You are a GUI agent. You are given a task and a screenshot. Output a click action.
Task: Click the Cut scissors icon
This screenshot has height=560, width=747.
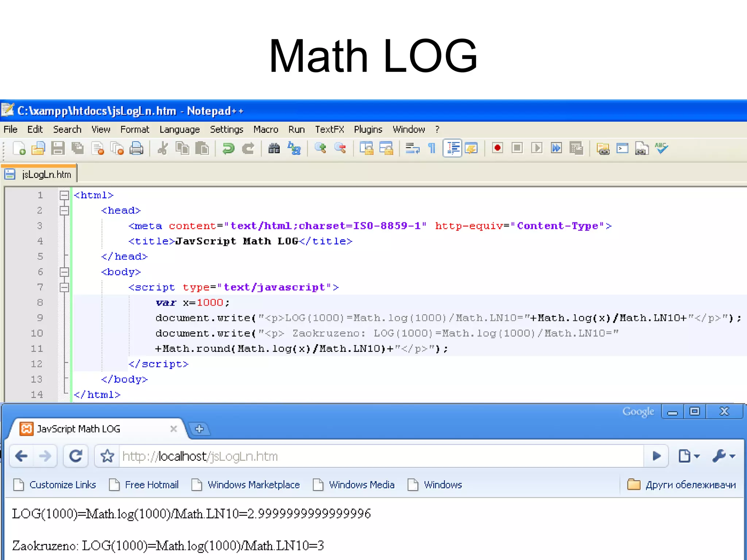point(163,148)
